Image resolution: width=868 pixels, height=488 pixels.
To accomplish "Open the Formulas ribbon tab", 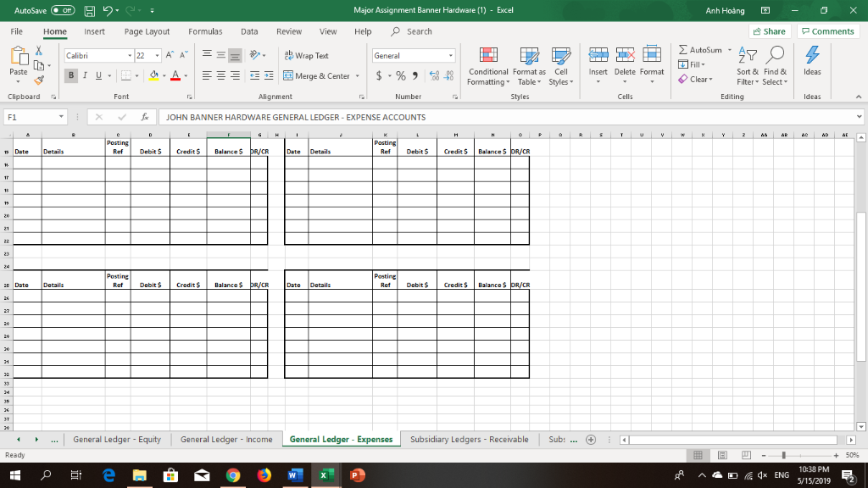I will [x=205, y=30].
